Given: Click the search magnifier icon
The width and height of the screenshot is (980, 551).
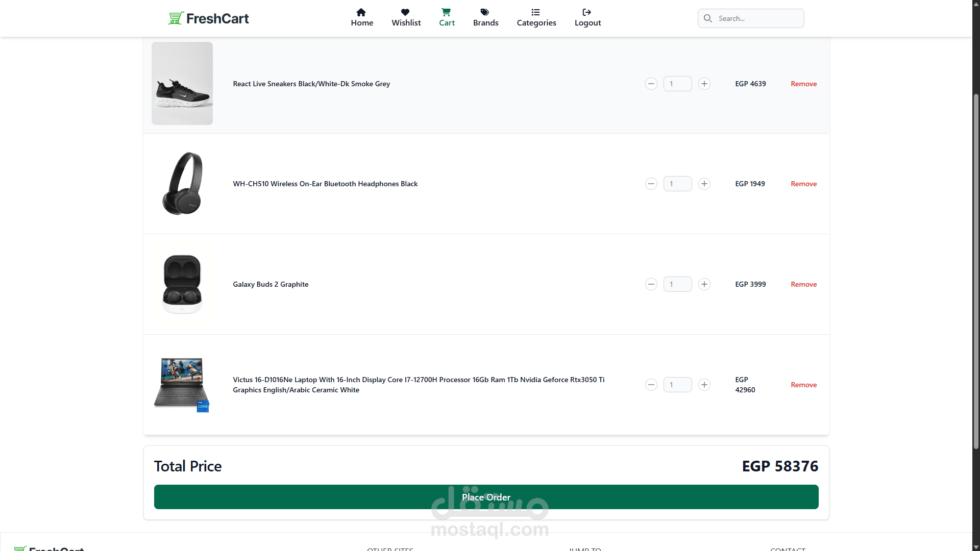Looking at the screenshot, I should click(708, 18).
